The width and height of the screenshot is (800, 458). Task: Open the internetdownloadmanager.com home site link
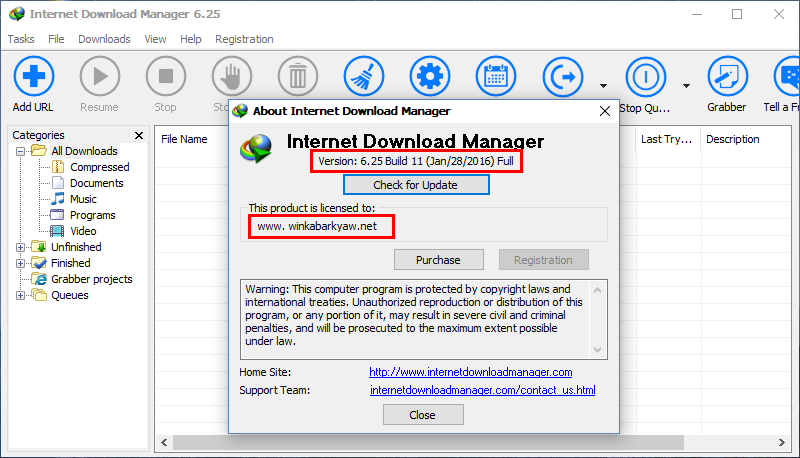pos(470,372)
